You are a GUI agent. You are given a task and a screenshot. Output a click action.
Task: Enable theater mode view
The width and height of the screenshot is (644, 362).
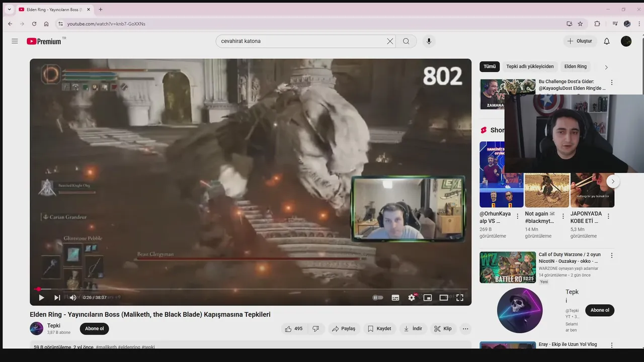444,298
